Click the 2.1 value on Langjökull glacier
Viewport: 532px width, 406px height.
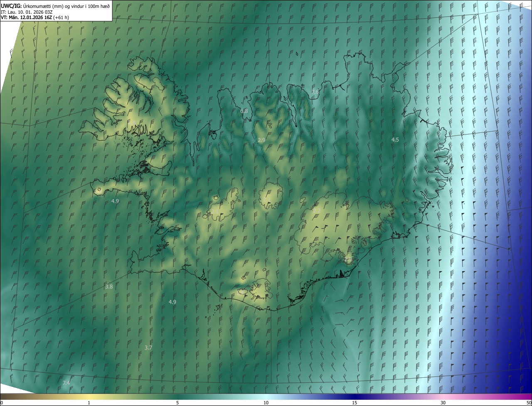click(x=215, y=212)
